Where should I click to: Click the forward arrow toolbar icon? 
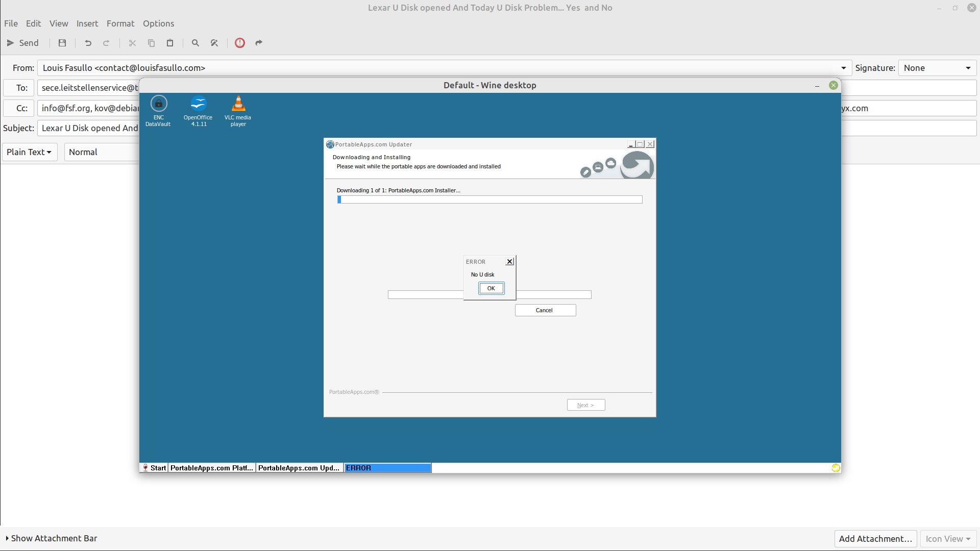[259, 43]
